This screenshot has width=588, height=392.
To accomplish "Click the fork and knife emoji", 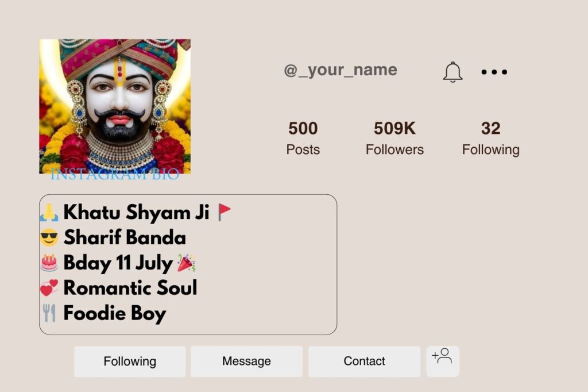I will (x=49, y=313).
